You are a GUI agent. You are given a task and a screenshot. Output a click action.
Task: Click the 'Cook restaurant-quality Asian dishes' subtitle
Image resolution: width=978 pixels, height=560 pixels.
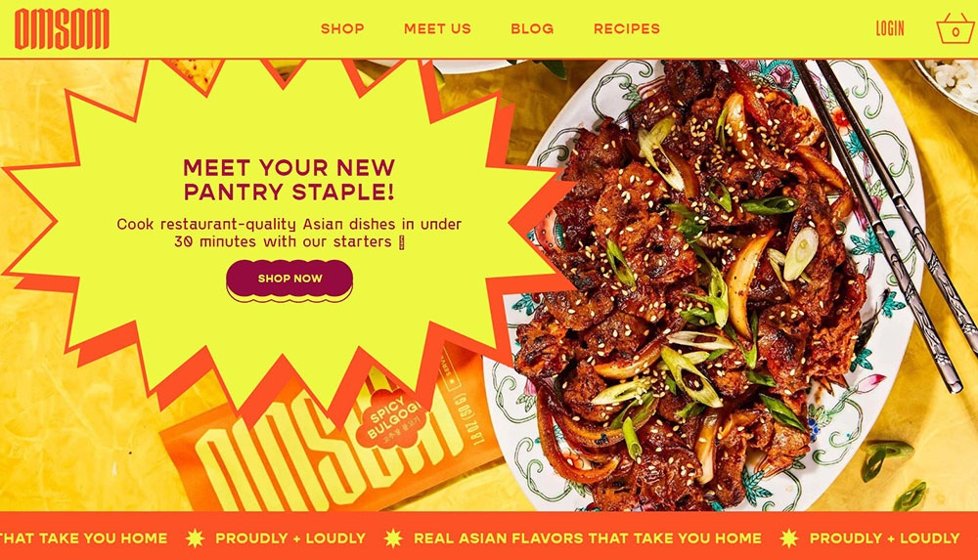[x=289, y=233]
